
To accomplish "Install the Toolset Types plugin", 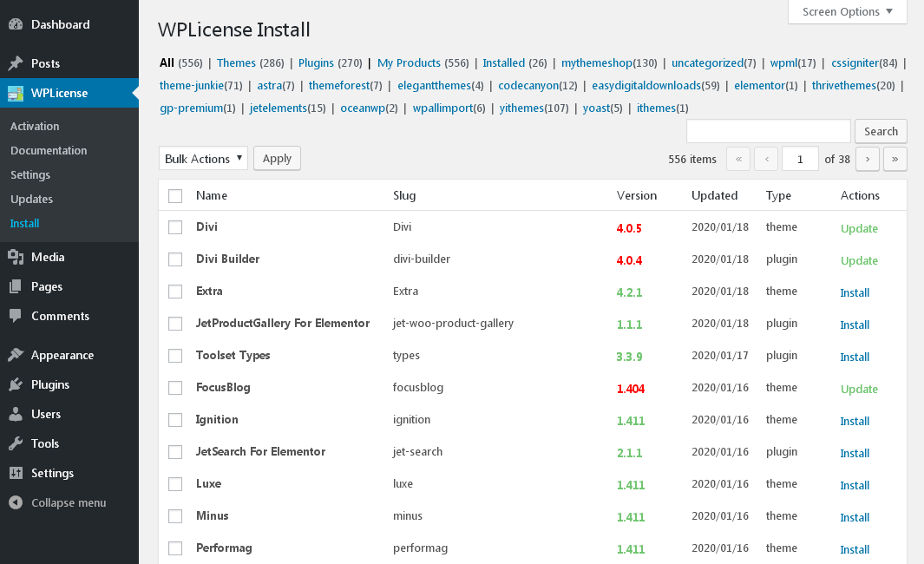I will 855,357.
